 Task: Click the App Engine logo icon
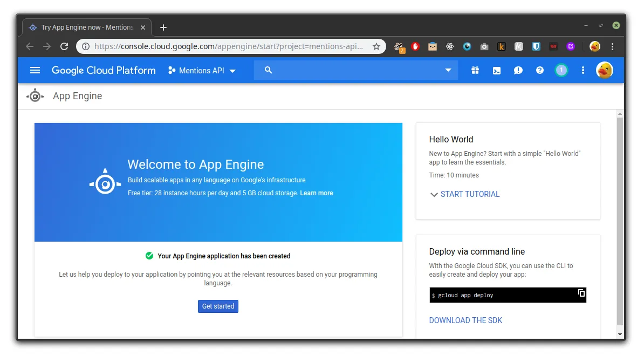click(35, 95)
